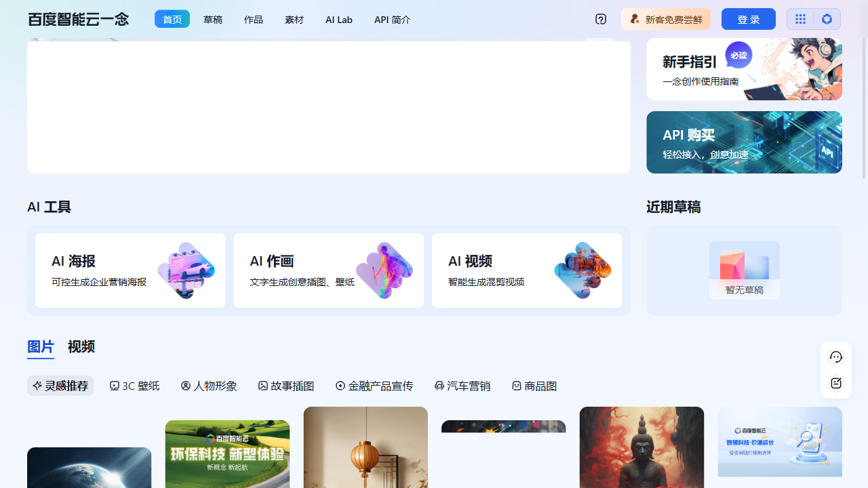Screen dimensions: 868x488
Task: Open the AI 海报 tool card
Action: click(130, 270)
